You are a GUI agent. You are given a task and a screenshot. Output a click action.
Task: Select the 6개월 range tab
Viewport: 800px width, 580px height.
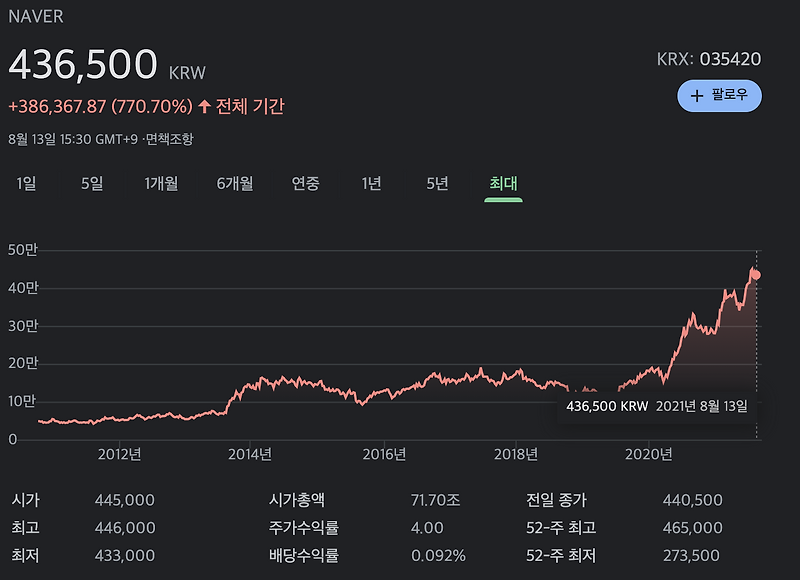[235, 183]
